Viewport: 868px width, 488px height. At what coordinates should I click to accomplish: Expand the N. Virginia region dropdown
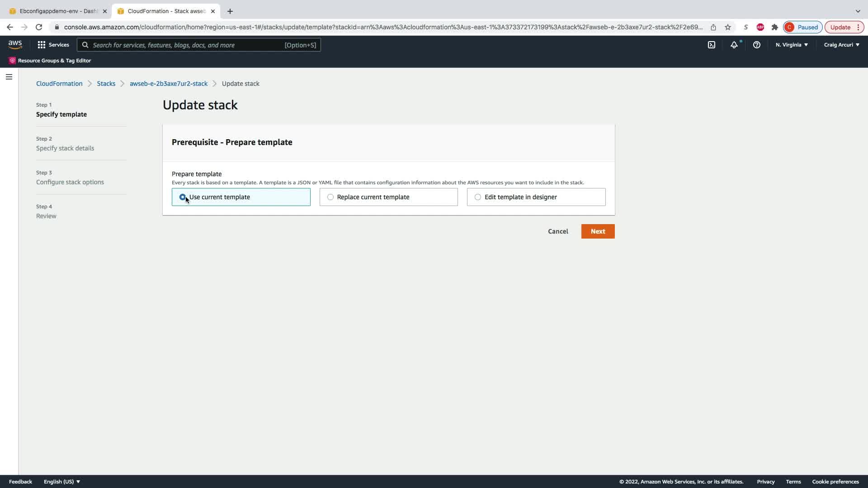[792, 45]
